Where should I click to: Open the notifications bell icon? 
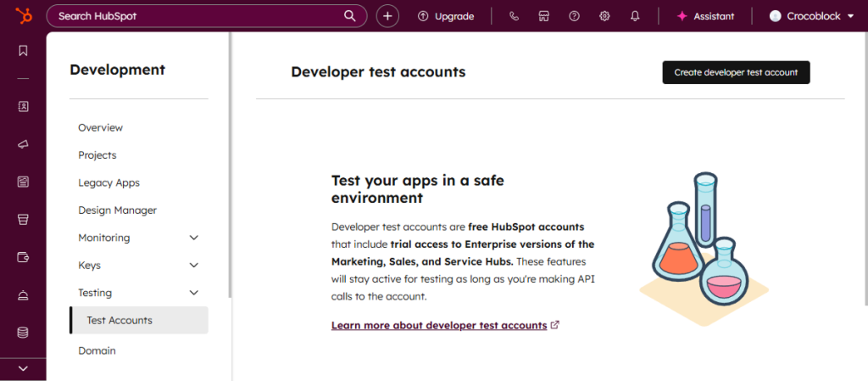click(635, 16)
